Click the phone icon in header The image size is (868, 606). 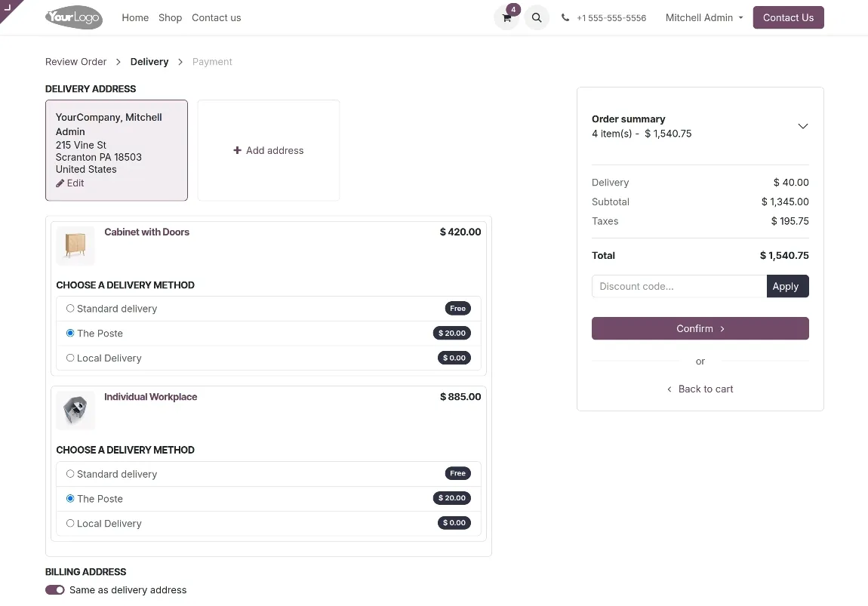coord(565,18)
